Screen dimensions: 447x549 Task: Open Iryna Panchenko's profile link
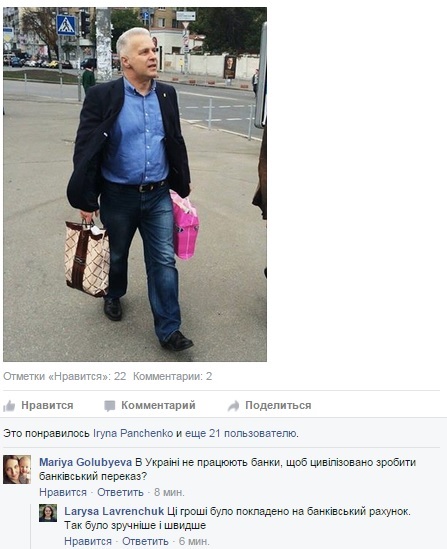pyautogui.click(x=133, y=433)
